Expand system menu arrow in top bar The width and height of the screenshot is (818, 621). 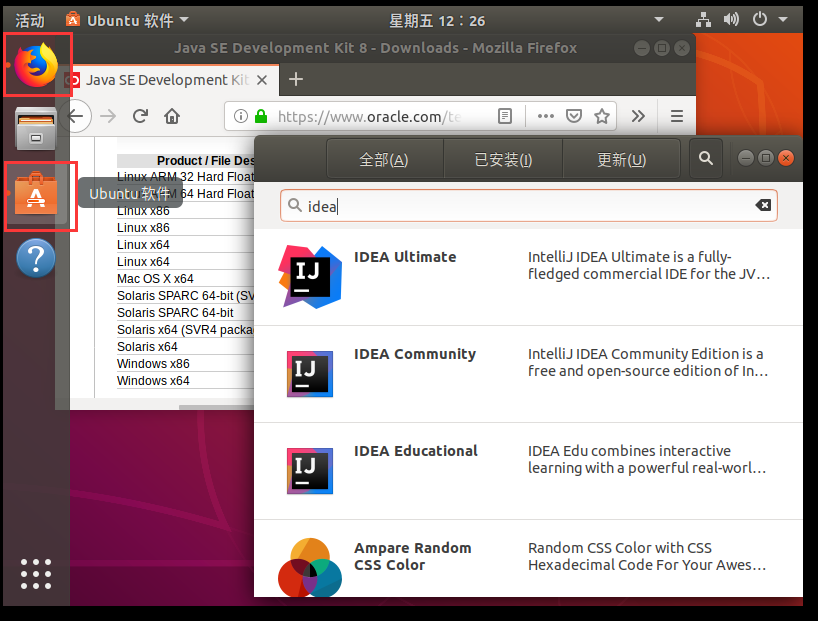tap(783, 20)
